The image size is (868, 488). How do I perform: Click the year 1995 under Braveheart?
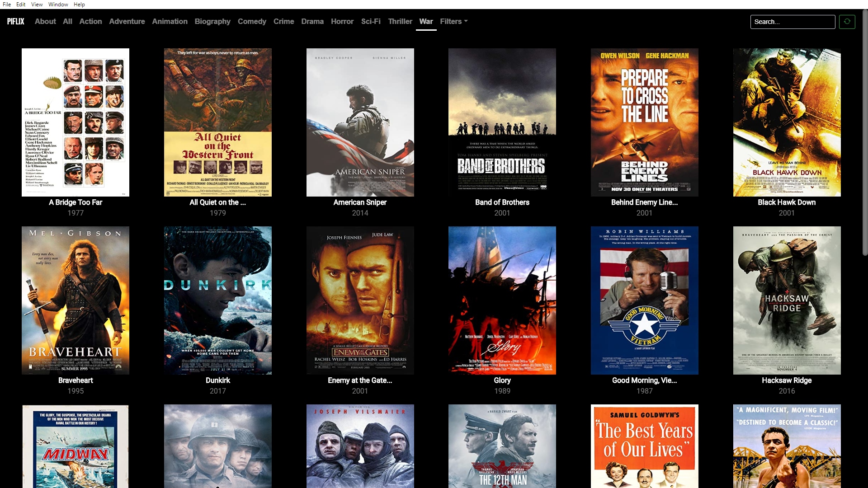pos(75,391)
